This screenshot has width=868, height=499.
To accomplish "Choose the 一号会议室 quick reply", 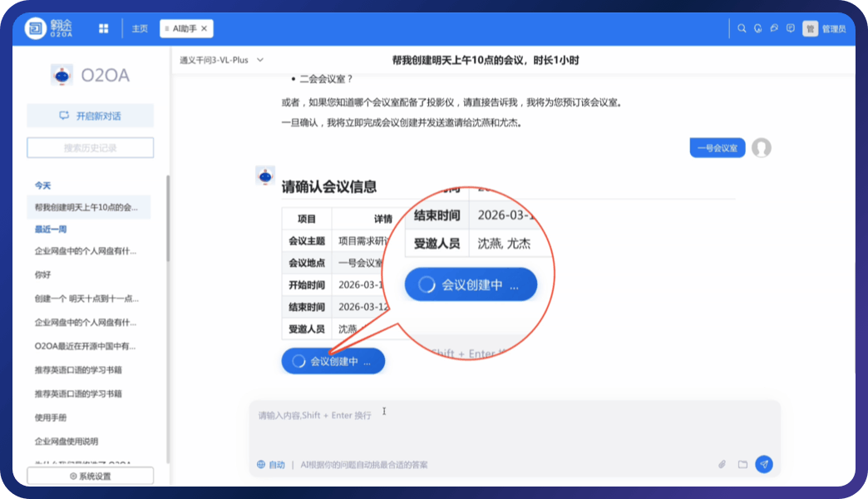I will [x=717, y=147].
